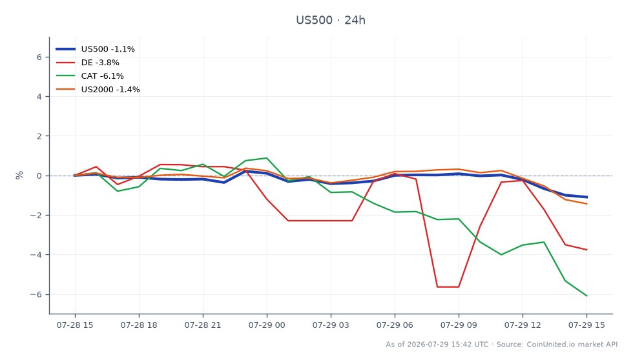
Task: Click the DE red legend line swatch
Action: coord(65,63)
